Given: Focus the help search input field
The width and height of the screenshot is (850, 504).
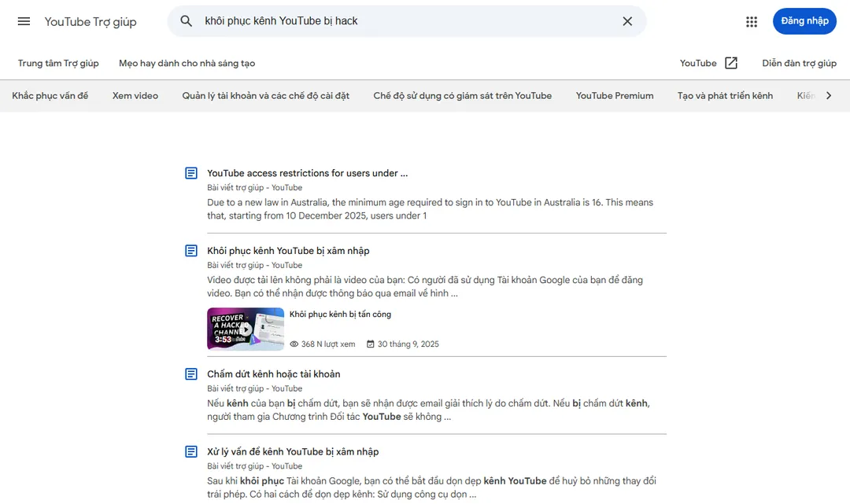Looking at the screenshot, I should (407, 21).
